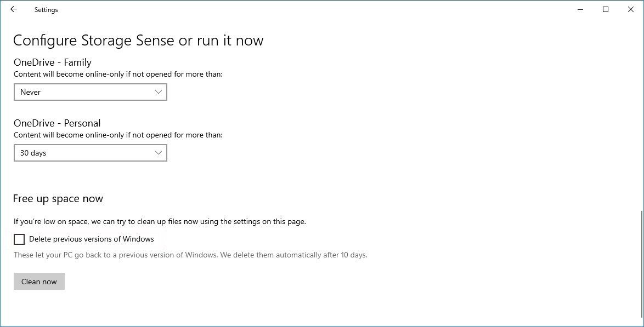Click the 'If you're low on space' description

(x=160, y=222)
